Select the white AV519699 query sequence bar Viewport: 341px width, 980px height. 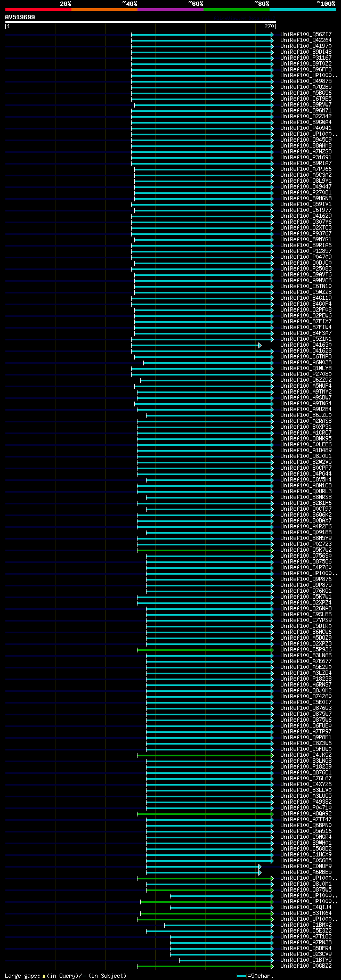[141, 22]
